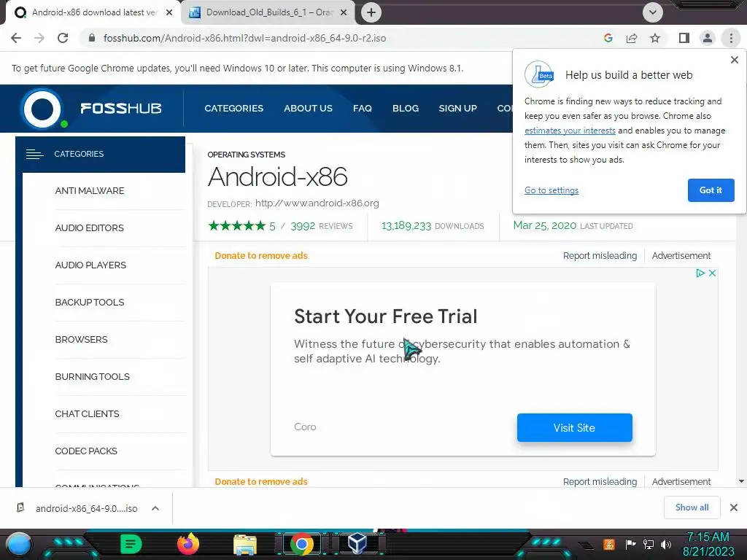Open the BLOG menu item
The image size is (747, 560).
[406, 109]
